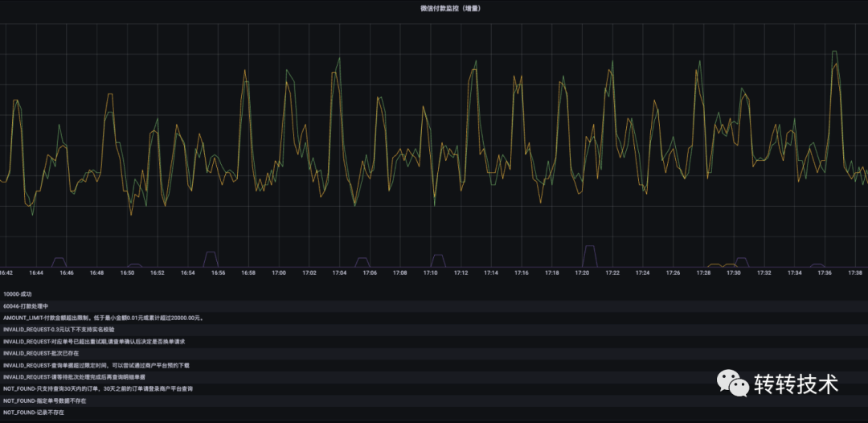Click the 17:00 time axis label
Viewport: 868px width, 423px height.
pyautogui.click(x=279, y=273)
